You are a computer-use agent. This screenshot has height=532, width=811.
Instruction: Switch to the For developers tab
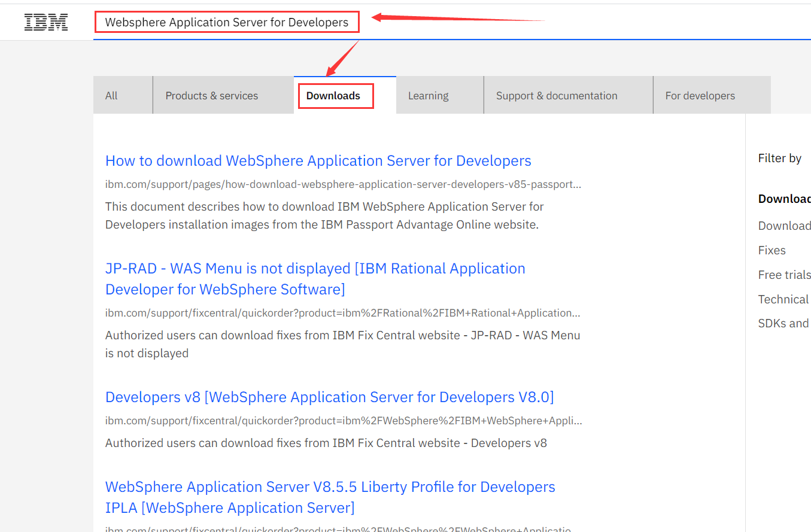[712, 95]
